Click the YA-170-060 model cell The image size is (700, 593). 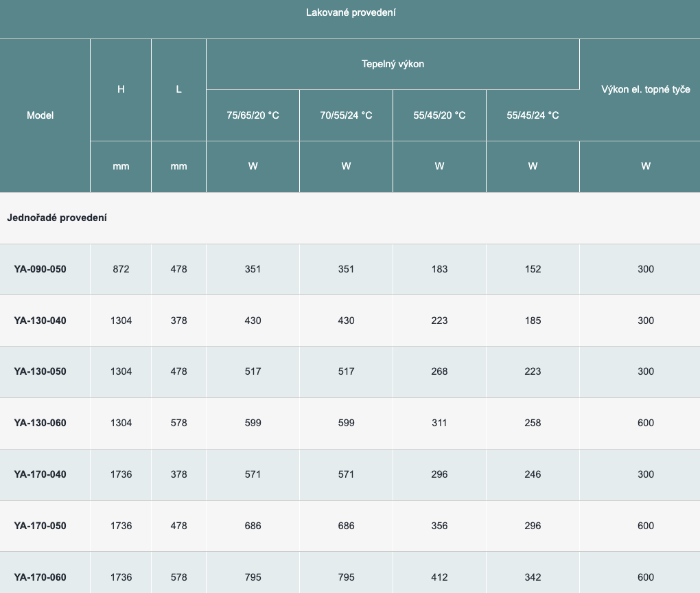point(40,577)
